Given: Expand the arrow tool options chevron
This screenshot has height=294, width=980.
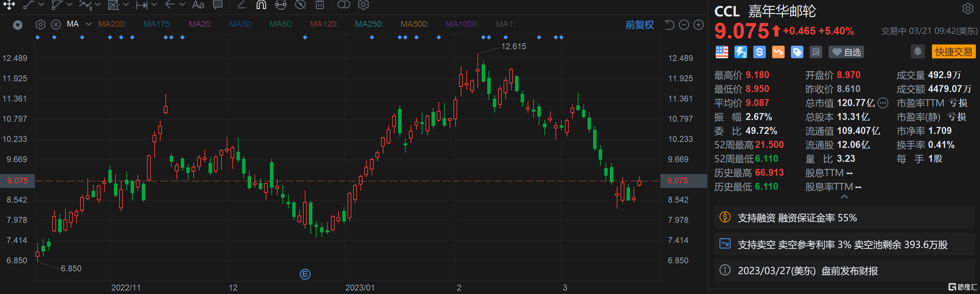Looking at the screenshot, I should point(182,5).
